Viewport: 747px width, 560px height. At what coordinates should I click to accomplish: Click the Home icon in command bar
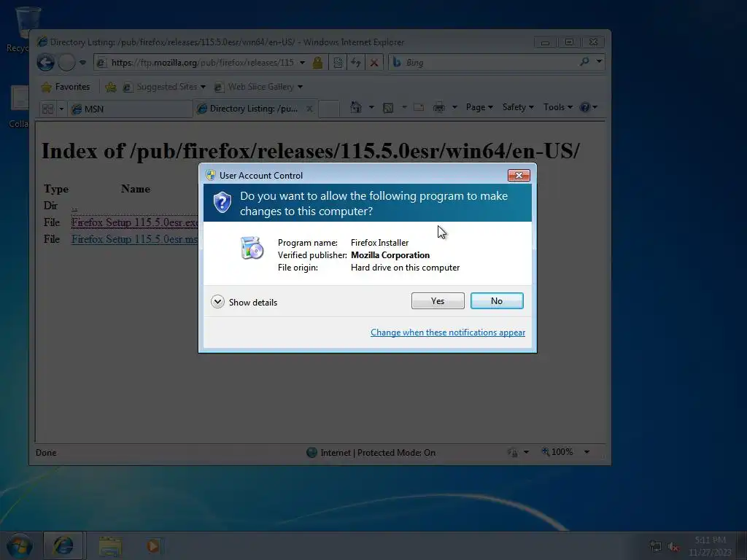(355, 107)
